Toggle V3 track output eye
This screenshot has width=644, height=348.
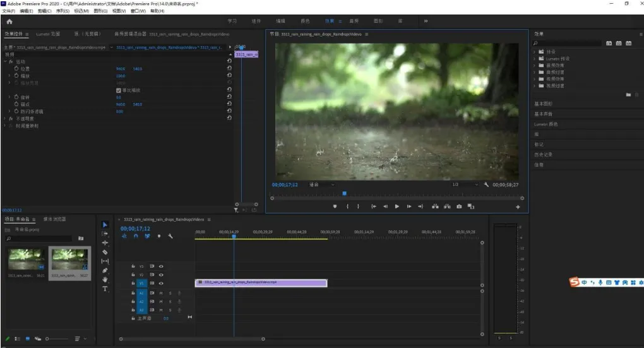click(161, 267)
